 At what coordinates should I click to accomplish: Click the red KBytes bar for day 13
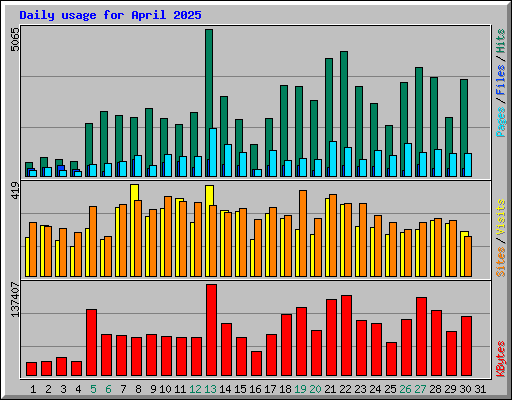point(211,330)
